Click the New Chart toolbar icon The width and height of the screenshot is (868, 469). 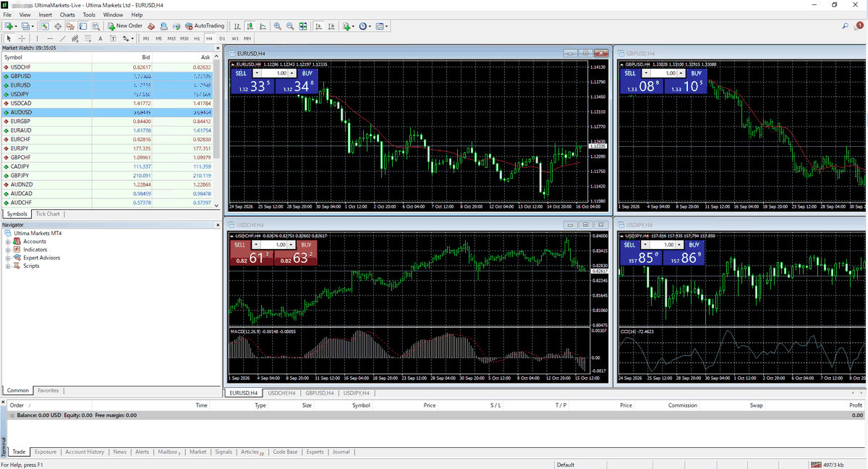click(8, 26)
